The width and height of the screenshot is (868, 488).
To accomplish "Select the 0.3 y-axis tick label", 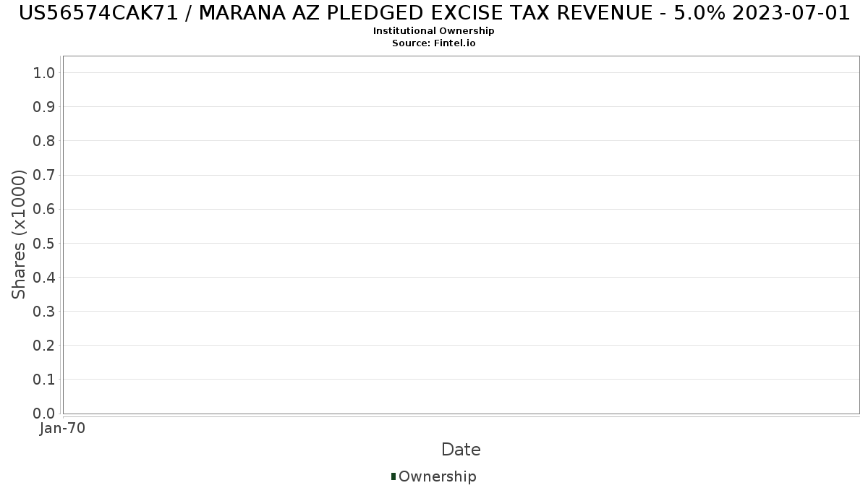I will pyautogui.click(x=44, y=312).
